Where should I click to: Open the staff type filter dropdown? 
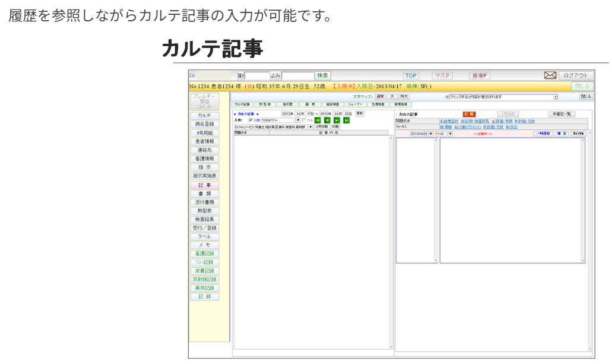310,127
